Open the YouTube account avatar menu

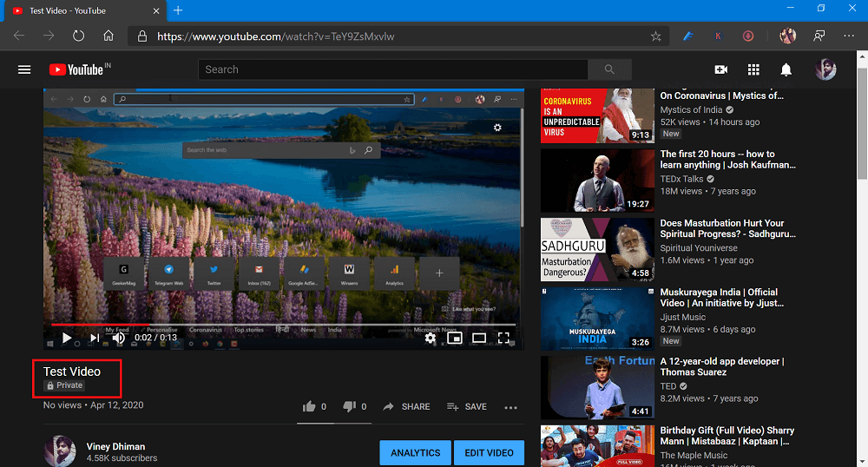[825, 69]
